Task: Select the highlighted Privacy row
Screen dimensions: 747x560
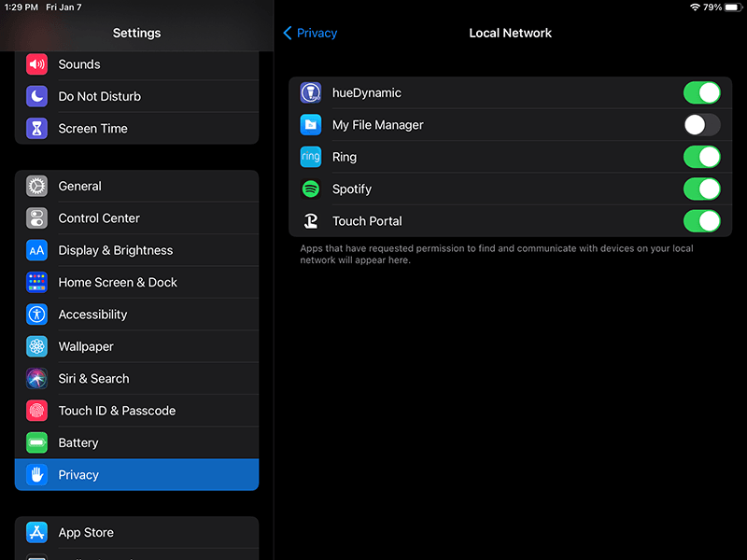Action: point(136,475)
